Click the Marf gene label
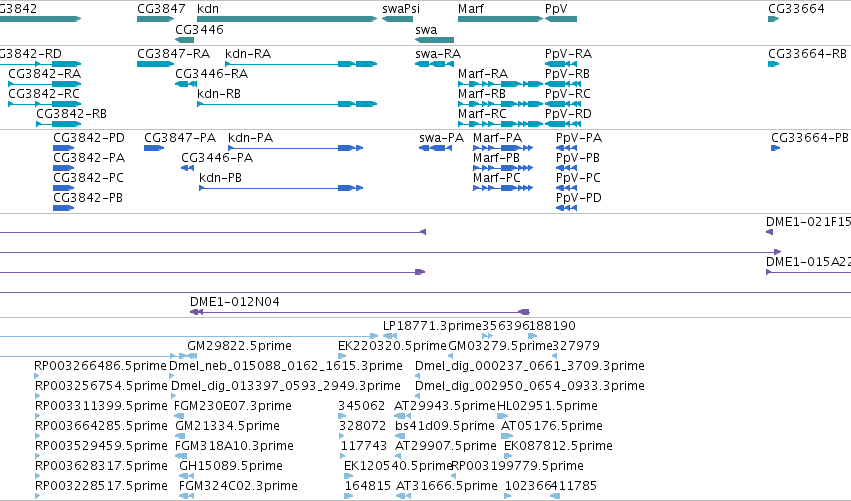The width and height of the screenshot is (851, 501). [471, 9]
